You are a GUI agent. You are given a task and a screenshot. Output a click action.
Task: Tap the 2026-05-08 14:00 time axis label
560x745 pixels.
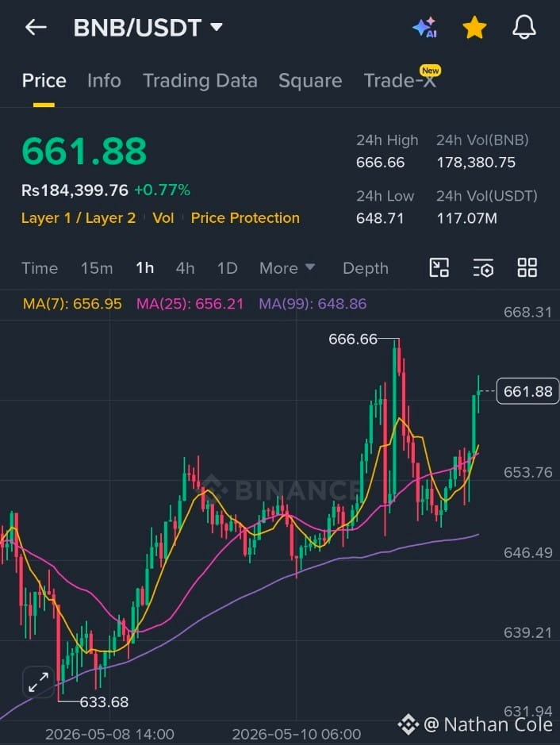click(x=109, y=734)
